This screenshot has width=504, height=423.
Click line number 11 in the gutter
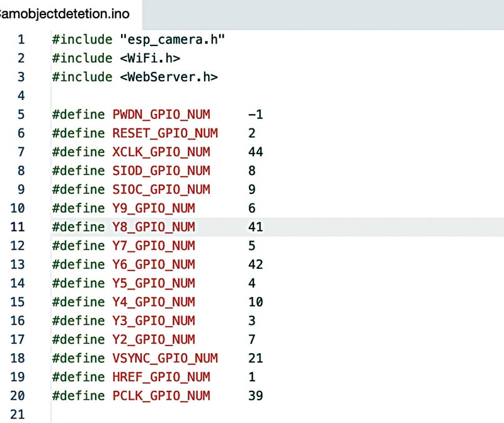[19, 227]
